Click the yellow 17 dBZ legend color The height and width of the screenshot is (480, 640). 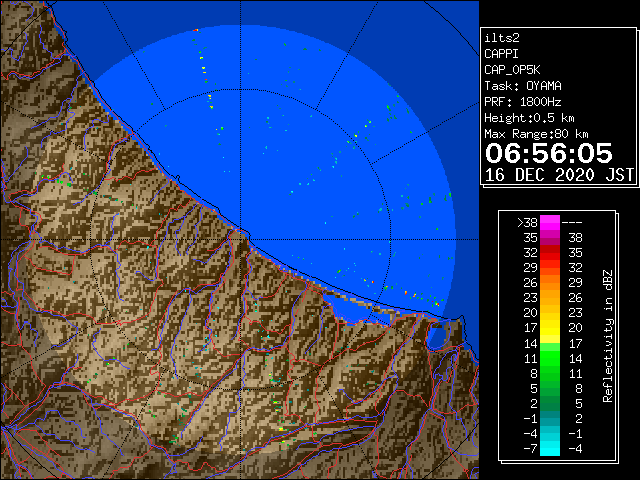coord(550,328)
